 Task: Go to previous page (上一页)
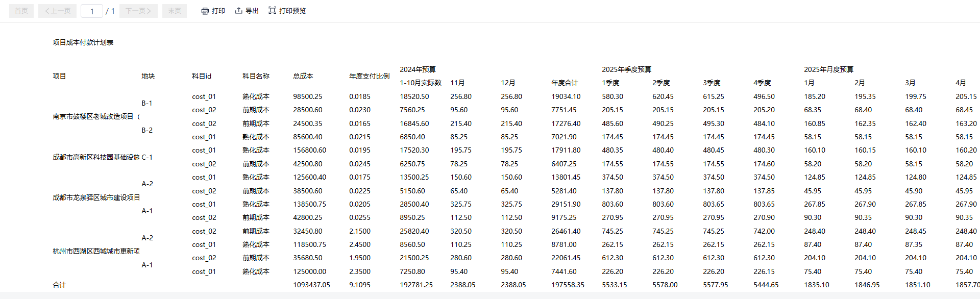pyautogui.click(x=57, y=11)
